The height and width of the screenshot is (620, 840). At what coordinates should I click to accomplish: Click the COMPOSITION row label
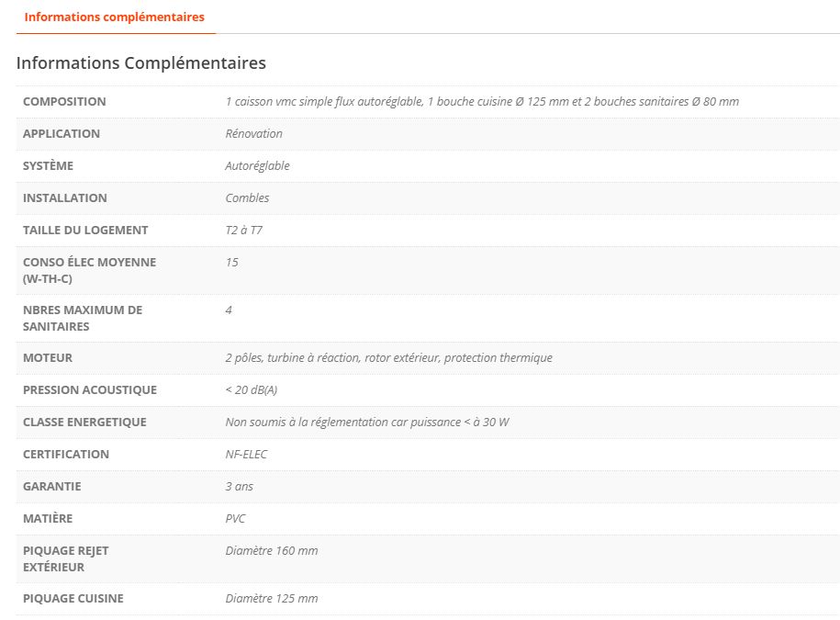[64, 102]
